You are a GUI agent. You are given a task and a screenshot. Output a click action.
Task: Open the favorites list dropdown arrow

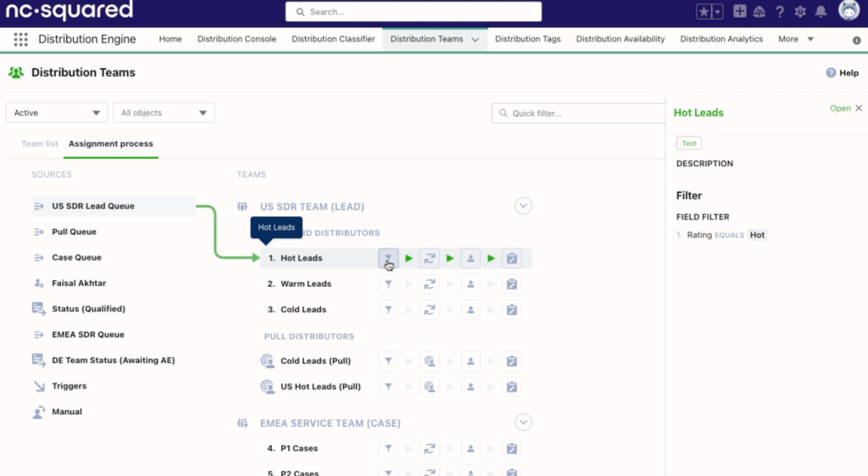pyautogui.click(x=717, y=12)
